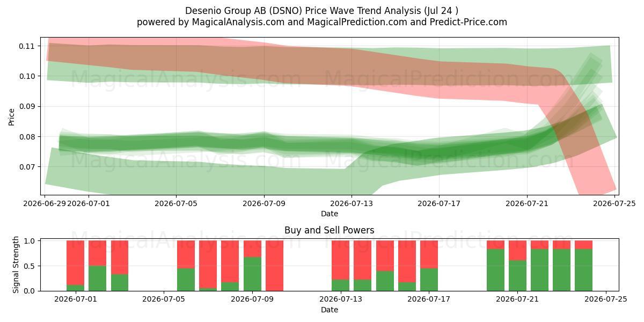The width and height of the screenshot is (644, 322).
Task: Click the 'Buy and Sell Powers' chart title
Action: [330, 230]
